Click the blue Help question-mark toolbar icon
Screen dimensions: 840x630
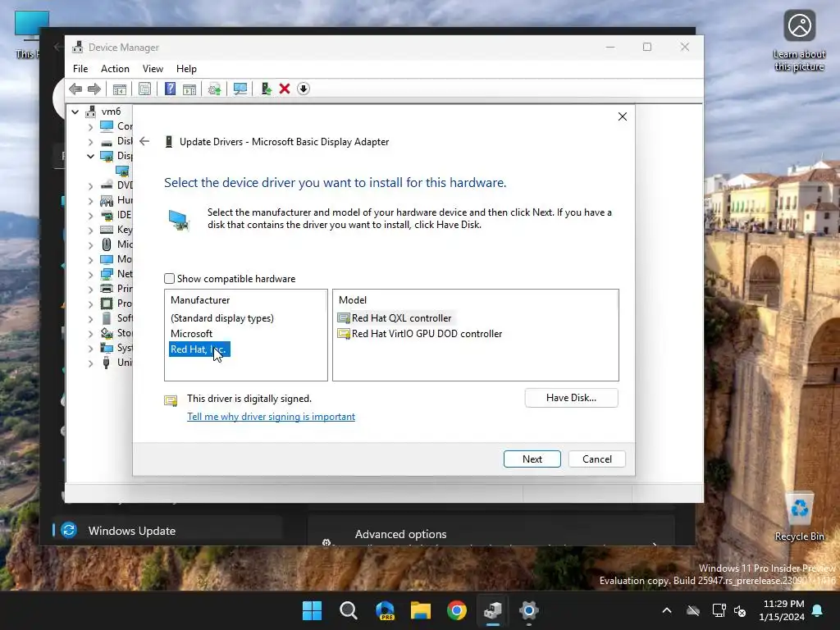click(x=170, y=89)
